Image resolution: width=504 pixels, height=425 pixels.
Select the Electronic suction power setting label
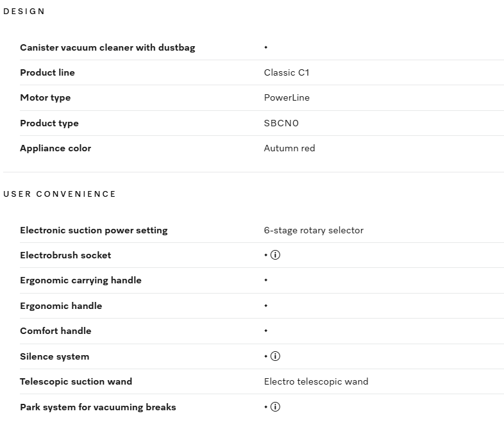[94, 230]
